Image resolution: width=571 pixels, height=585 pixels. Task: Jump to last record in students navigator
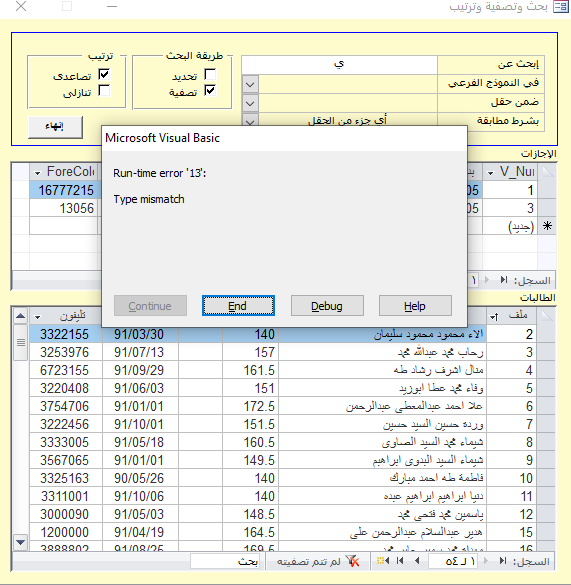[x=400, y=561]
